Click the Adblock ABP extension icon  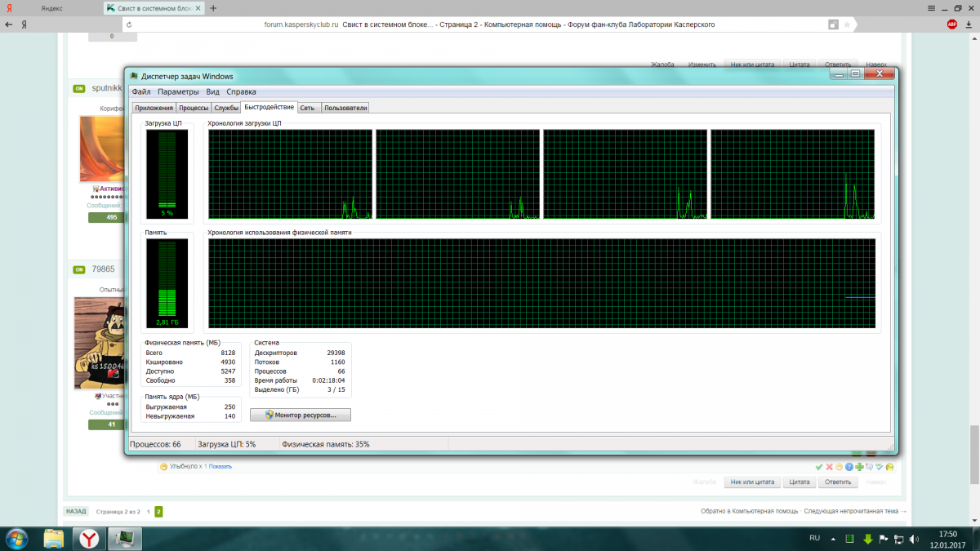(951, 24)
